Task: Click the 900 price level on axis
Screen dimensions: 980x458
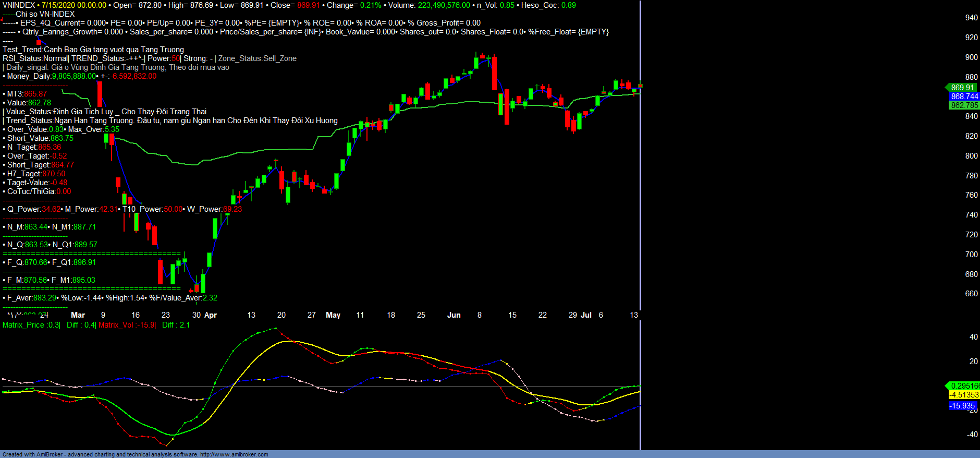Action: tap(971, 57)
